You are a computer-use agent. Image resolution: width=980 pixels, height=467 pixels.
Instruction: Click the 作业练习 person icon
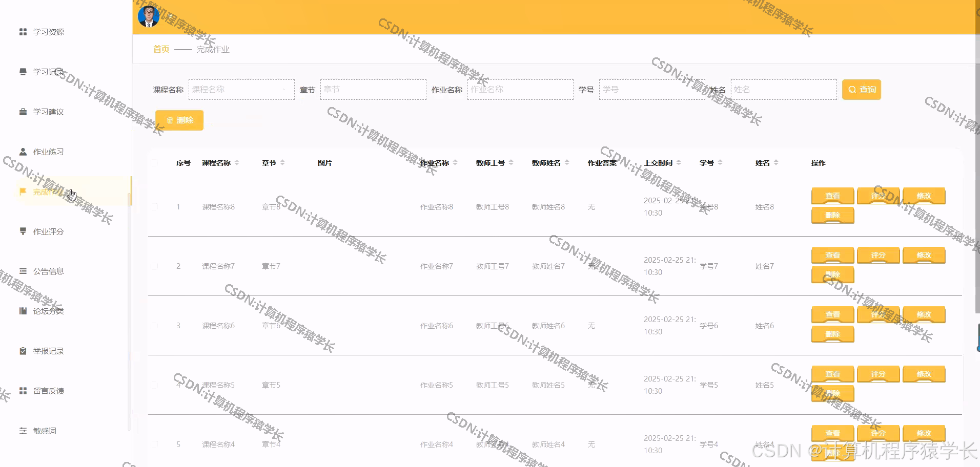coord(23,152)
